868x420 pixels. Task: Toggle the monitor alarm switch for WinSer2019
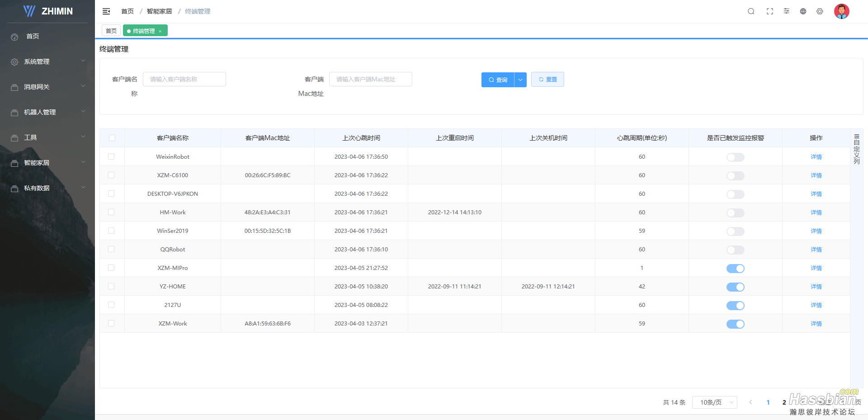pos(735,231)
